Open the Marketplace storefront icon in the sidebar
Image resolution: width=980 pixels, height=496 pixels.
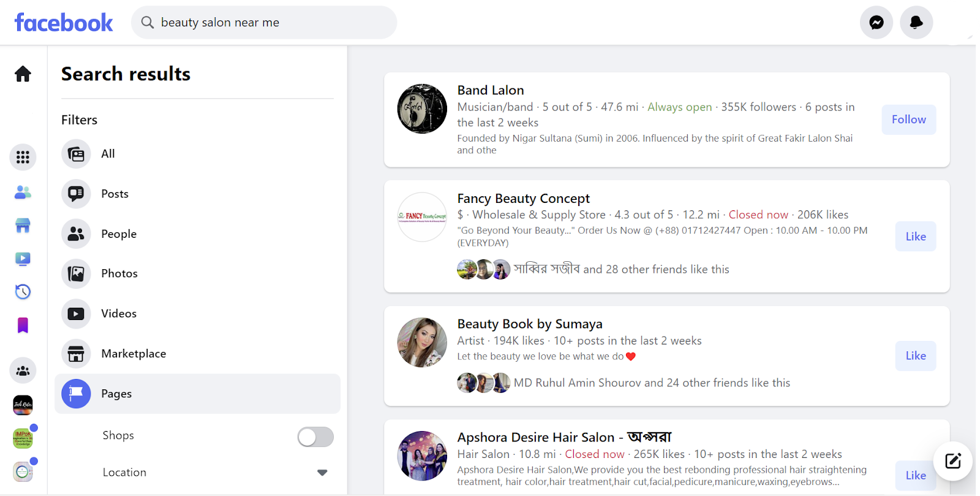click(x=23, y=226)
